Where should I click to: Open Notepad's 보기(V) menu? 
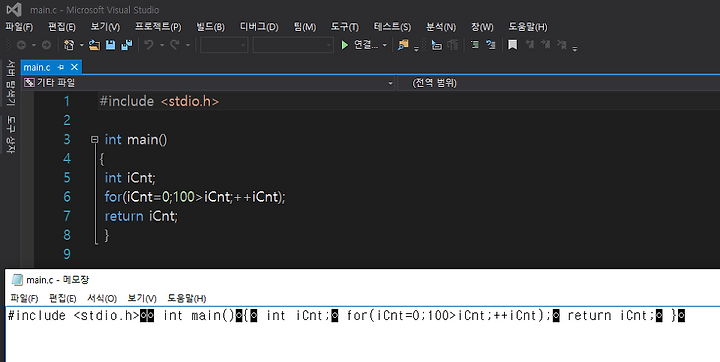142,298
